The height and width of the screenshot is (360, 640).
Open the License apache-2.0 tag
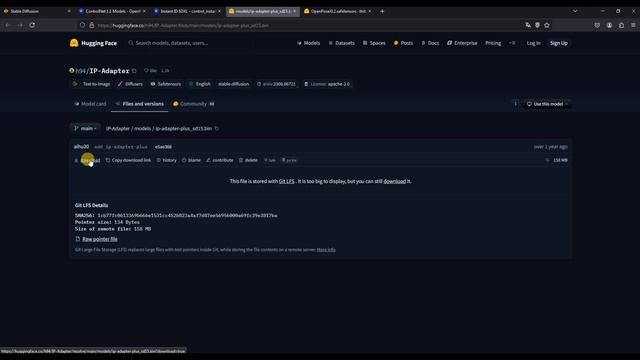[327, 84]
